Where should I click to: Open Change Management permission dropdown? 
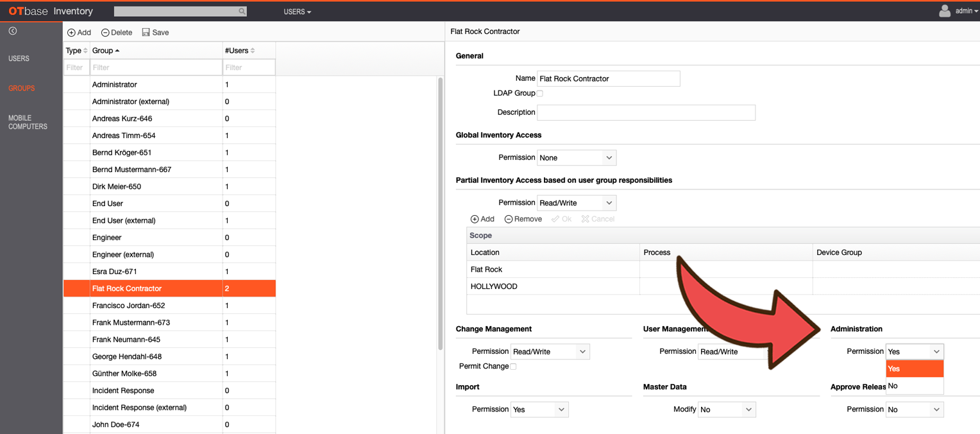(550, 352)
